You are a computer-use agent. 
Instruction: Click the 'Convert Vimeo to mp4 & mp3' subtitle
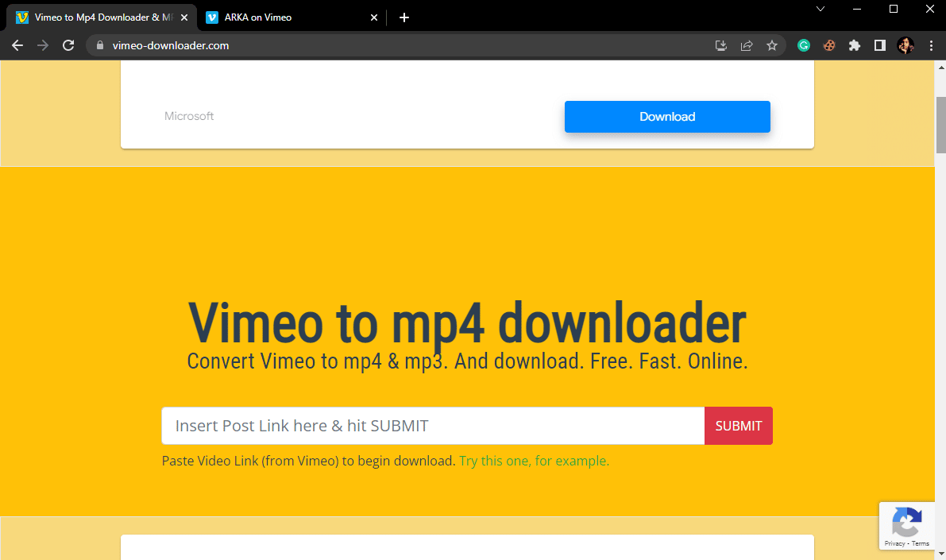467,361
